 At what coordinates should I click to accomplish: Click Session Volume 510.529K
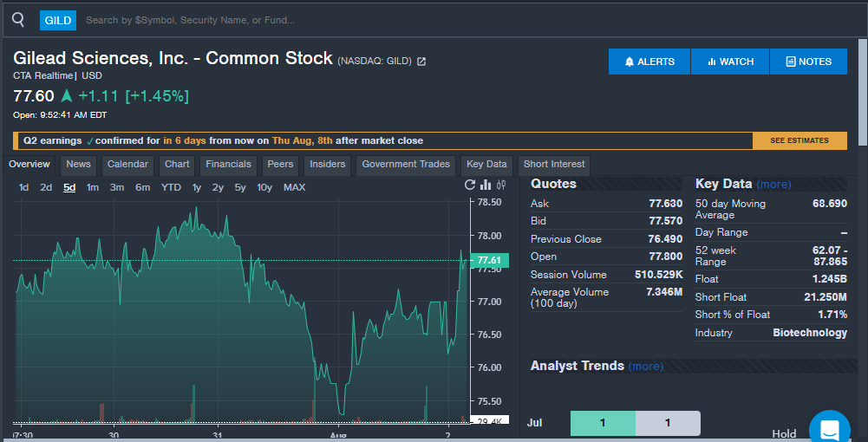(x=659, y=275)
